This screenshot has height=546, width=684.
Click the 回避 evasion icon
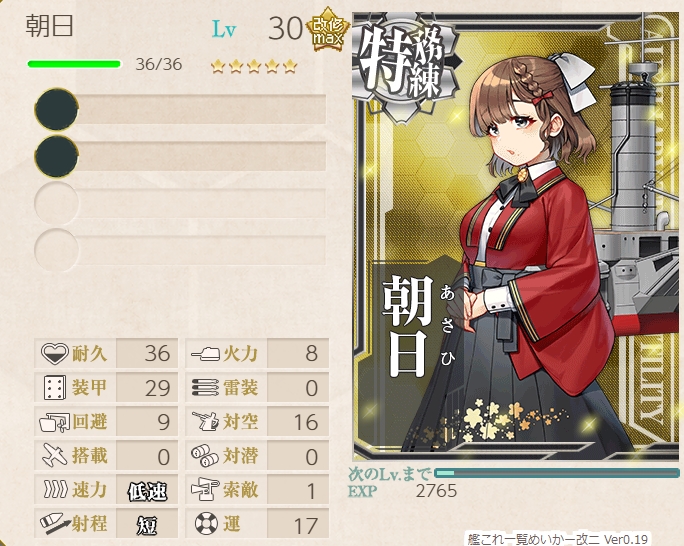(55, 422)
